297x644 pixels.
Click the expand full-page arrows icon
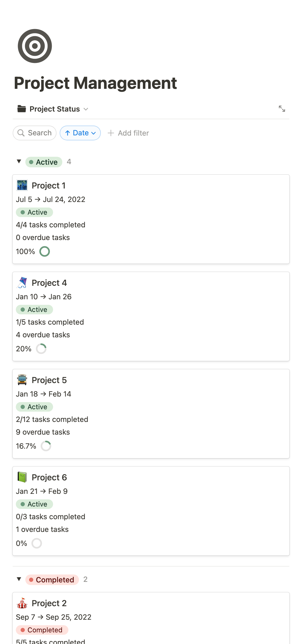click(x=282, y=109)
